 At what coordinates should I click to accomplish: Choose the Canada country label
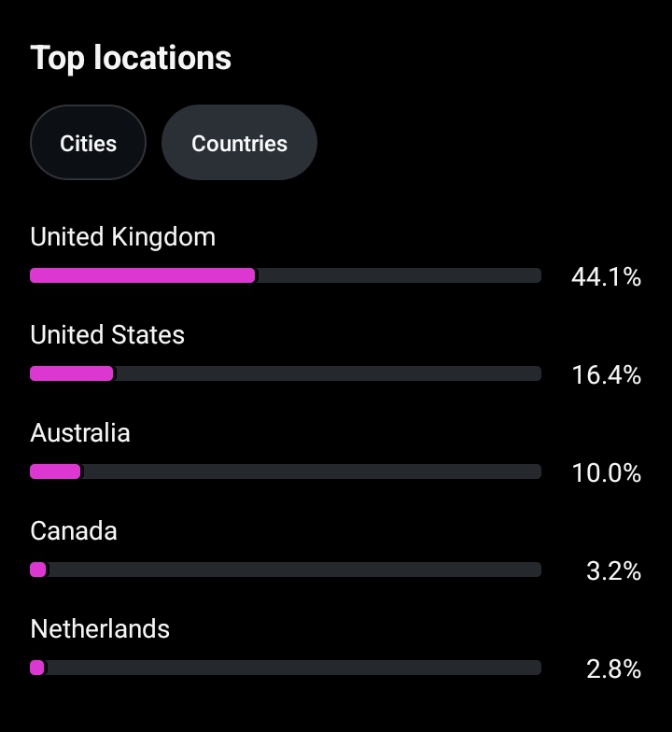[73, 531]
